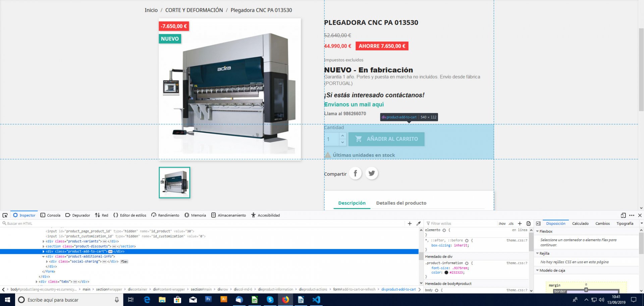Expand the product-discounts section node
Screen dimensions: 644x306
point(43,246)
